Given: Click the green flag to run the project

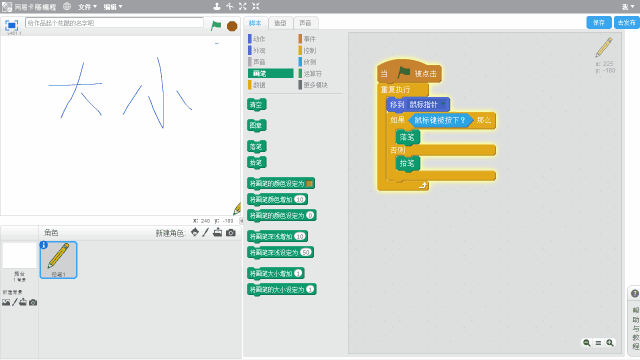Looking at the screenshot, I should click(216, 26).
